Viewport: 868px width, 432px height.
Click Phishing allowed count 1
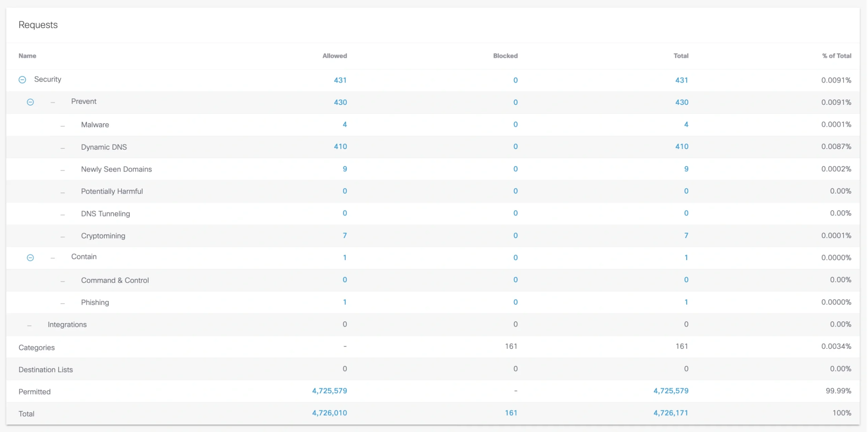[x=344, y=302]
